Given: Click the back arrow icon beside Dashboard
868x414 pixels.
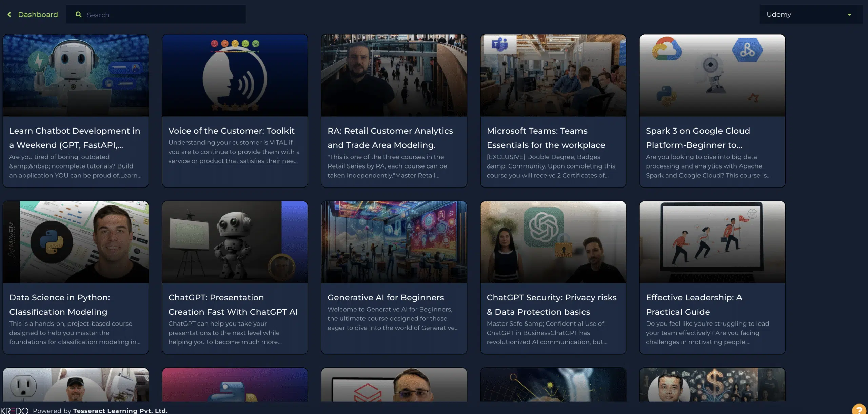Looking at the screenshot, I should point(9,14).
